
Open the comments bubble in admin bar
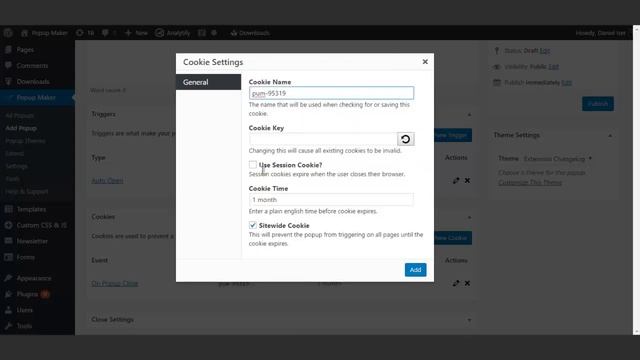[x=109, y=33]
